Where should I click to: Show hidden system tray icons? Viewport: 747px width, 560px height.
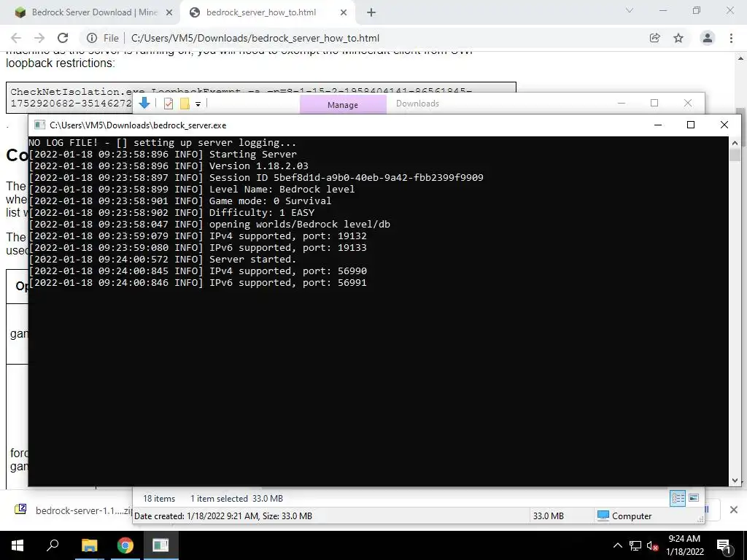pyautogui.click(x=617, y=545)
